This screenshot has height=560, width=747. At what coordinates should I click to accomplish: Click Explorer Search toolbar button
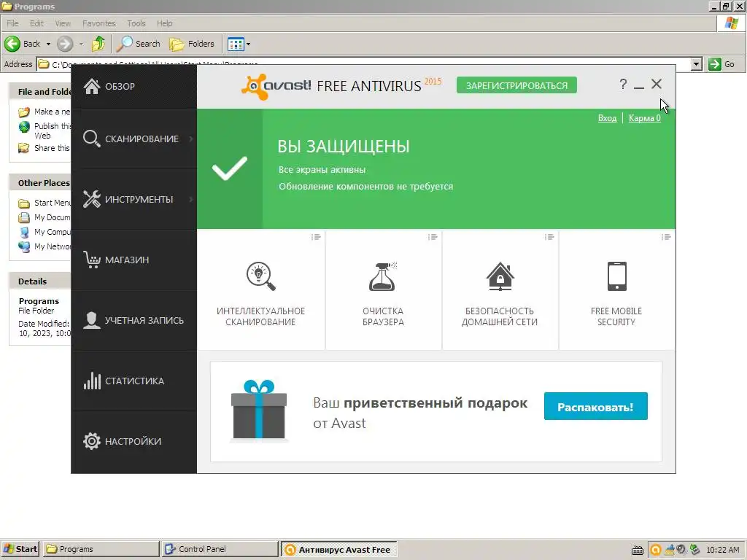point(139,44)
